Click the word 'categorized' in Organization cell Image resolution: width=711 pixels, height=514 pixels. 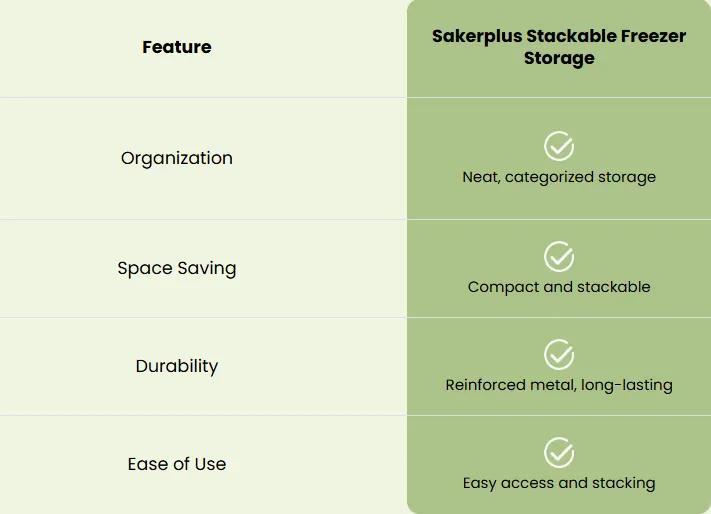tap(549, 177)
